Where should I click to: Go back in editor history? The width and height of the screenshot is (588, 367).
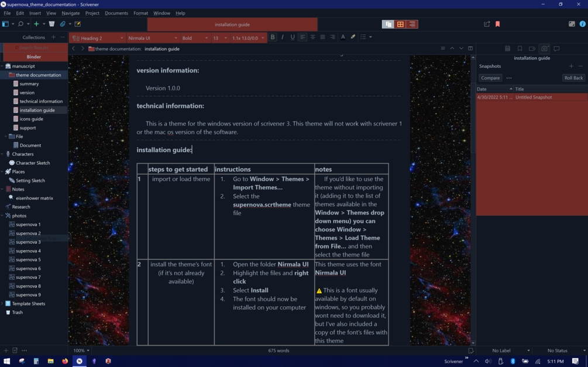(x=74, y=49)
